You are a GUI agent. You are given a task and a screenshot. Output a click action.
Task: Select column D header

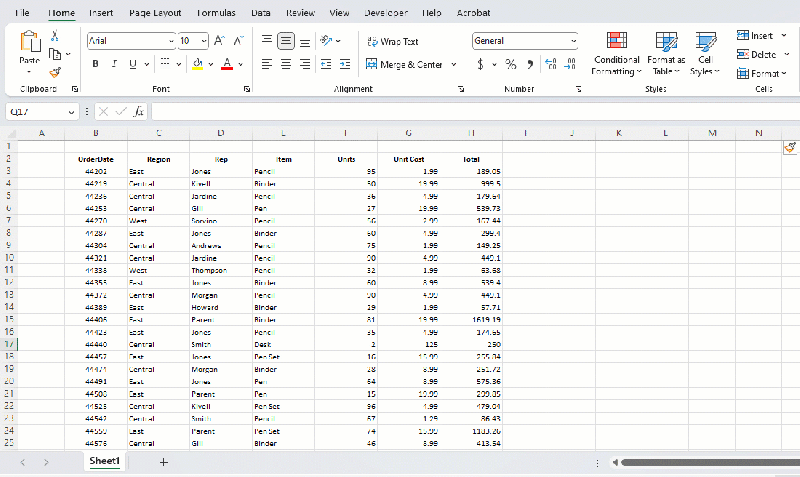220,133
